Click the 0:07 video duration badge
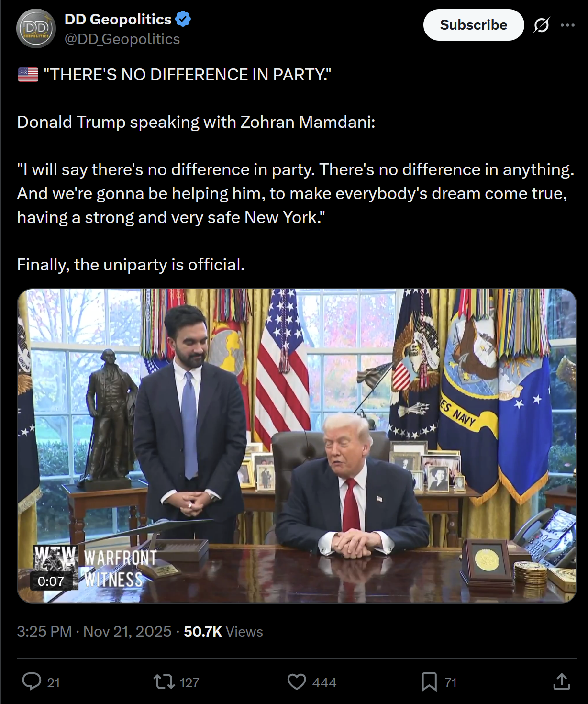The height and width of the screenshot is (704, 588). point(51,581)
